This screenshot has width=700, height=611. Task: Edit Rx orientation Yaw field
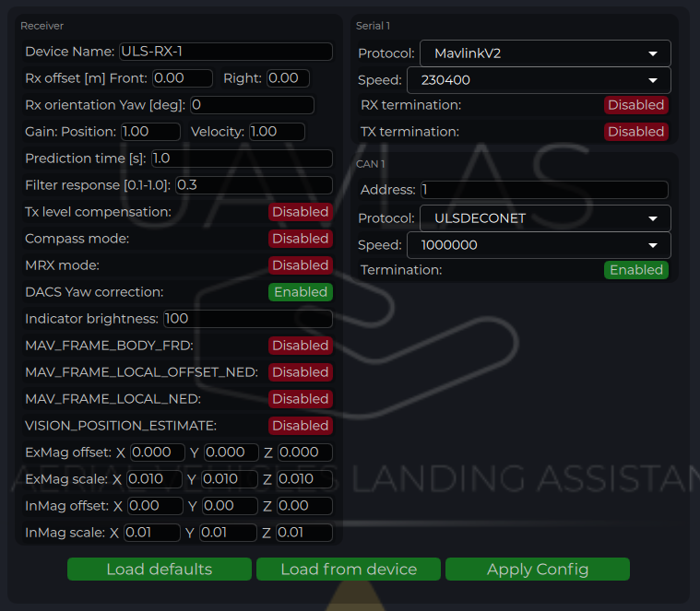tap(252, 105)
